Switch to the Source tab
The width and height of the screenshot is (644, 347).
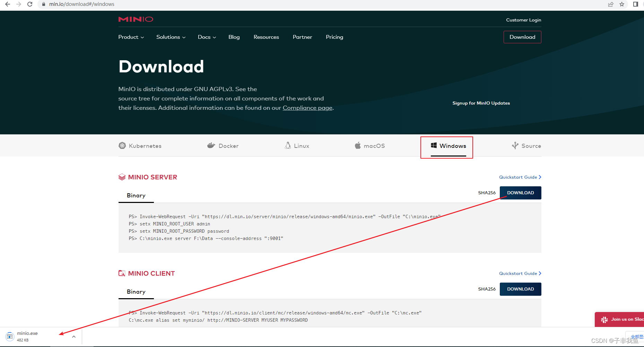click(x=526, y=146)
